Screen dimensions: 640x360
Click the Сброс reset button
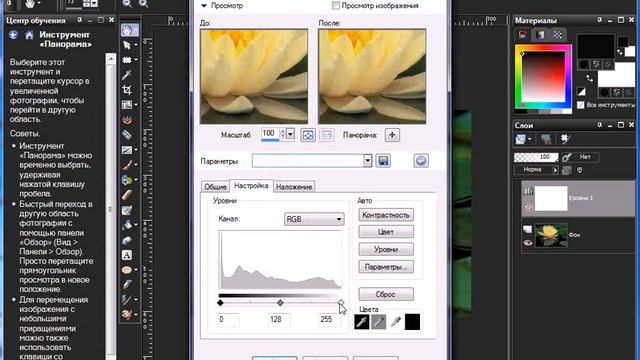click(x=386, y=294)
